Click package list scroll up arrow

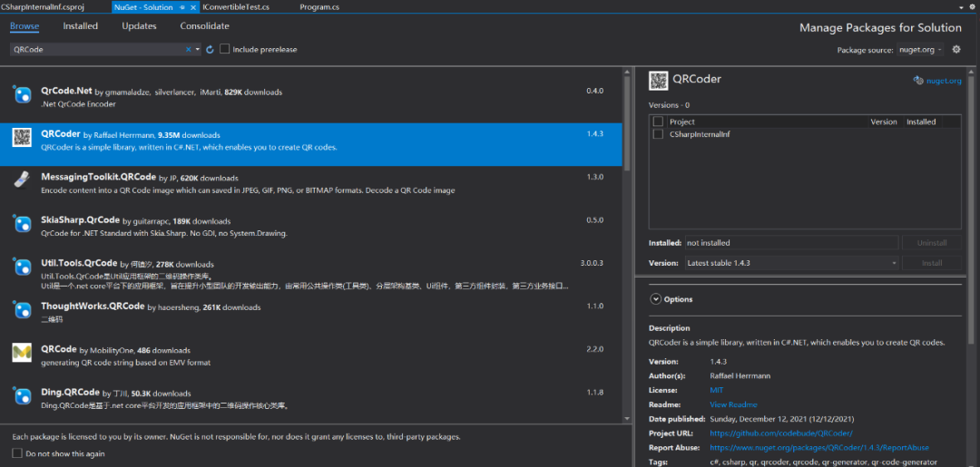[x=628, y=72]
